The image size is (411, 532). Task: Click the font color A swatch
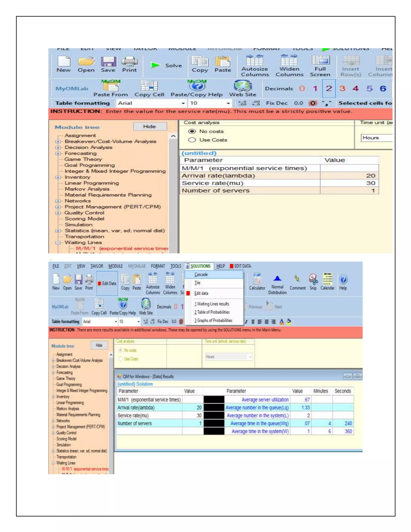click(x=282, y=322)
